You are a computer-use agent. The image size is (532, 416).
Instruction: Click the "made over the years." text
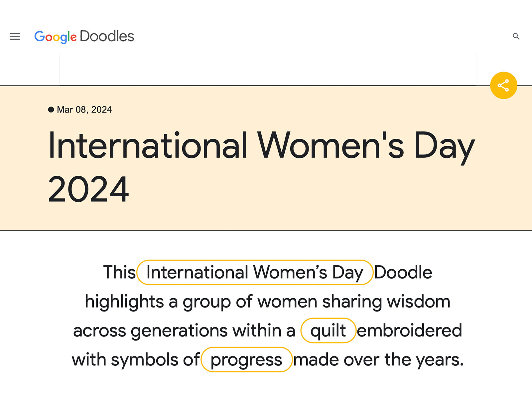click(x=378, y=360)
